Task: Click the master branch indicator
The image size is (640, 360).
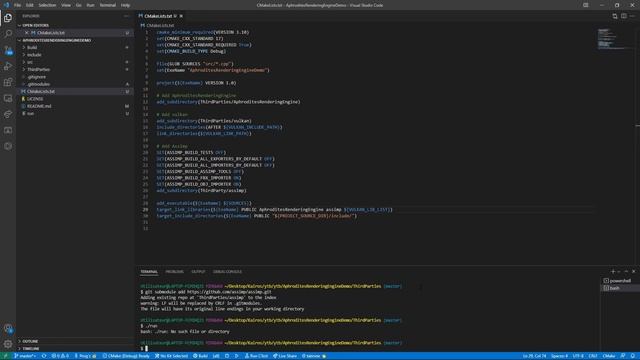Action: click(25, 356)
